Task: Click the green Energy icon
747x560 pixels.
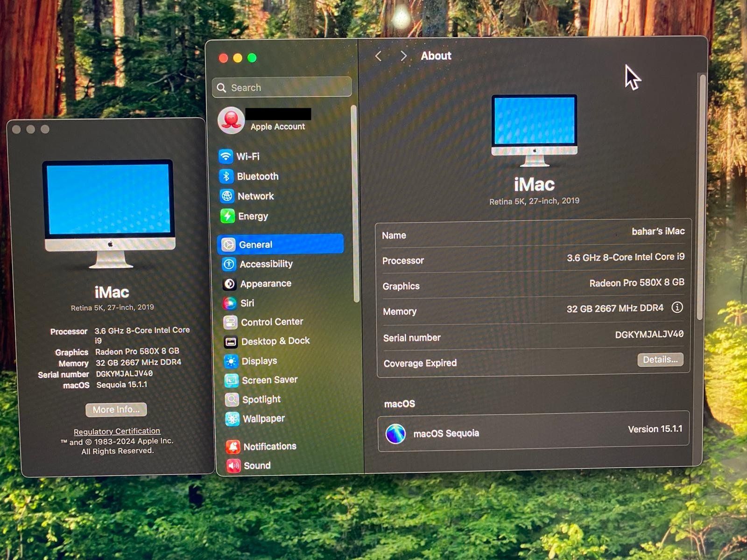Action: coord(227,216)
